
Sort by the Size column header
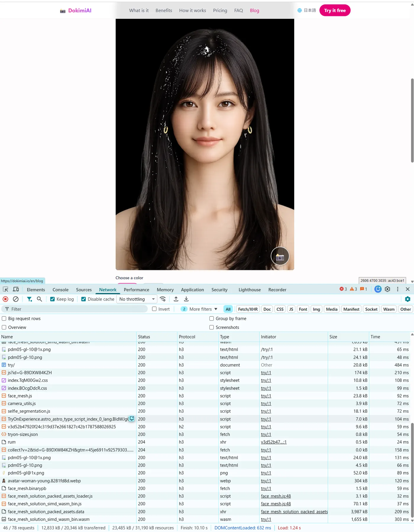pyautogui.click(x=348, y=337)
